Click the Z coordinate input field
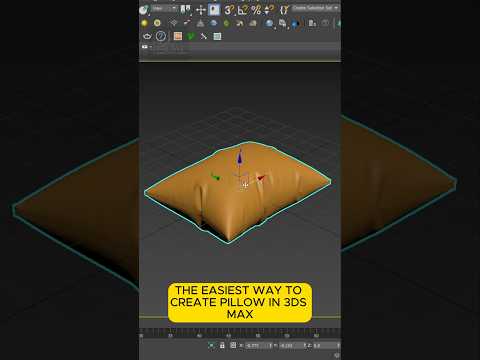 [325, 346]
